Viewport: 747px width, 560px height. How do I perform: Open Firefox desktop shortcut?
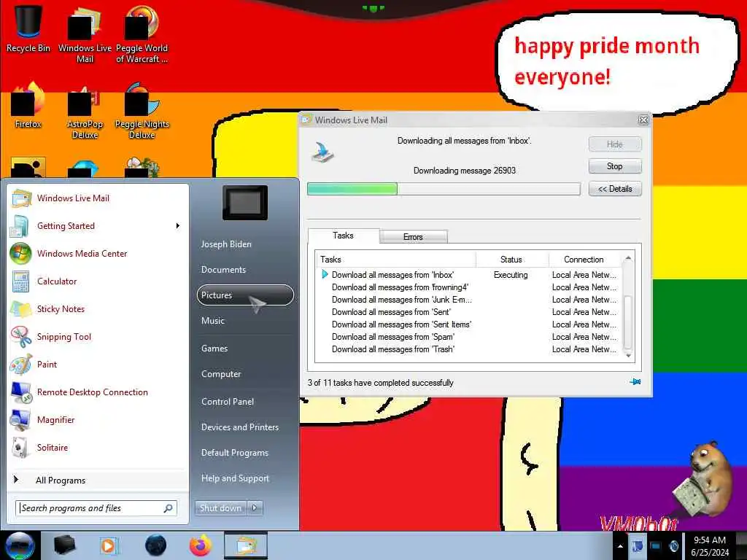[28, 106]
